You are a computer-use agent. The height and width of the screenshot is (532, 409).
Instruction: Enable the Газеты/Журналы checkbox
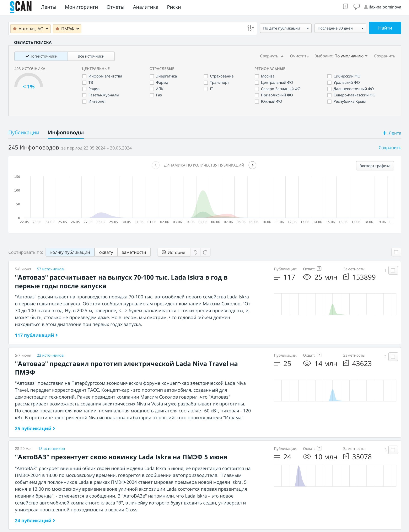point(84,95)
